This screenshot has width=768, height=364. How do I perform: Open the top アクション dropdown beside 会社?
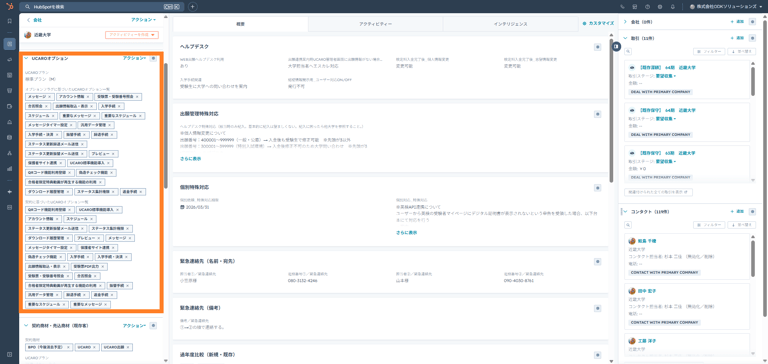tap(144, 20)
